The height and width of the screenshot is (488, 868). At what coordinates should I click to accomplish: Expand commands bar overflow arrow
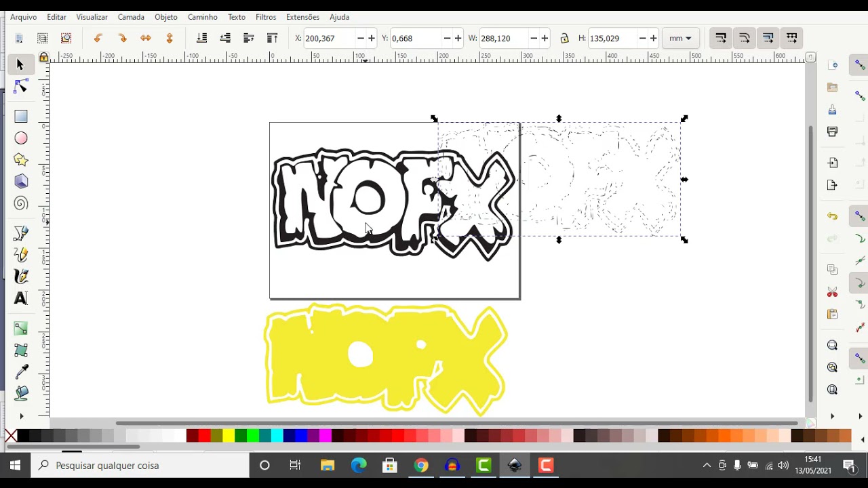point(833,416)
